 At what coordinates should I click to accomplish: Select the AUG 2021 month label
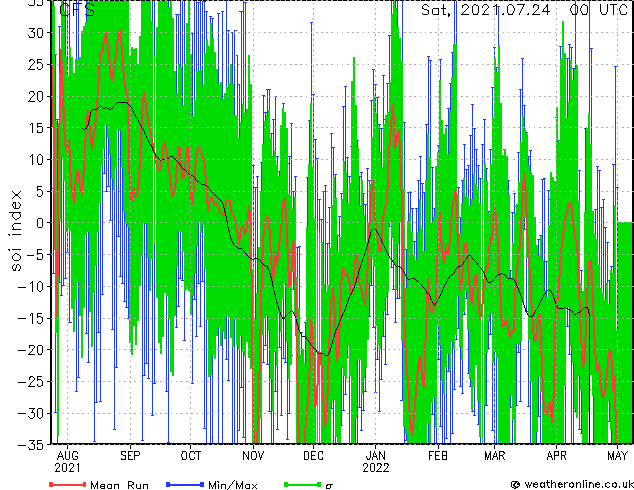click(x=67, y=460)
